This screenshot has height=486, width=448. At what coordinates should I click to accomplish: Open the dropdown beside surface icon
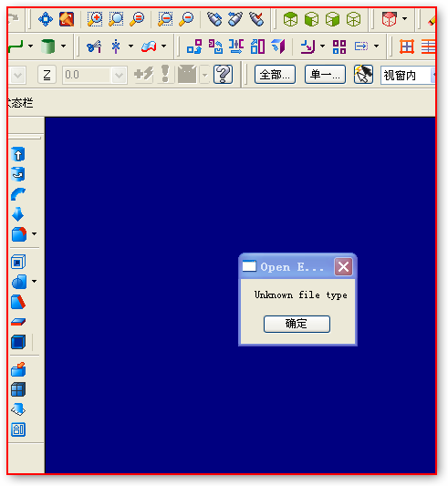pyautogui.click(x=164, y=46)
